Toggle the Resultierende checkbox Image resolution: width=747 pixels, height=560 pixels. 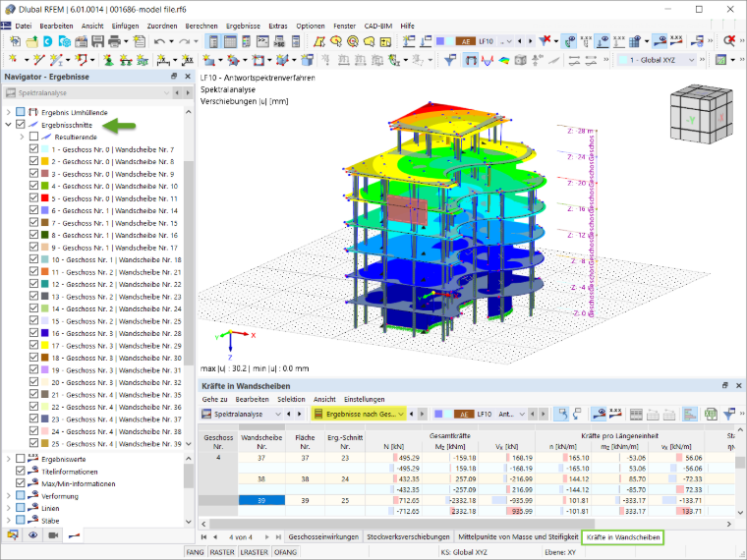pos(33,137)
